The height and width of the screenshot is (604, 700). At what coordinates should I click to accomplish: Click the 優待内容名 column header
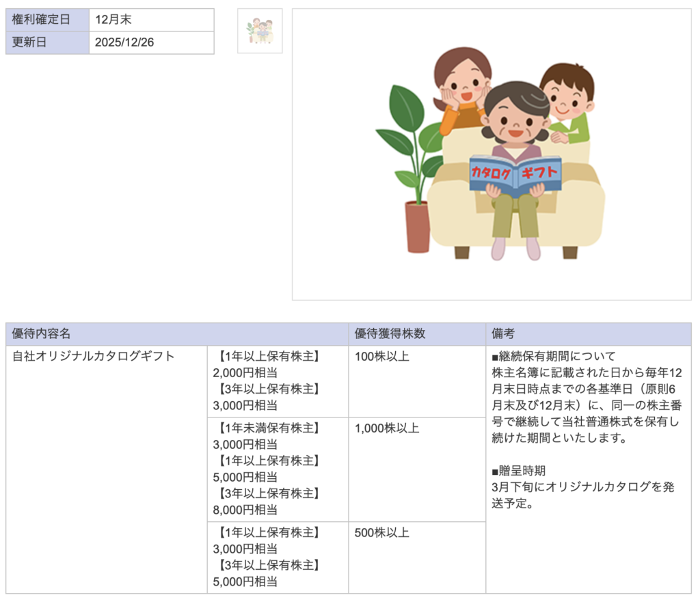[x=41, y=334]
